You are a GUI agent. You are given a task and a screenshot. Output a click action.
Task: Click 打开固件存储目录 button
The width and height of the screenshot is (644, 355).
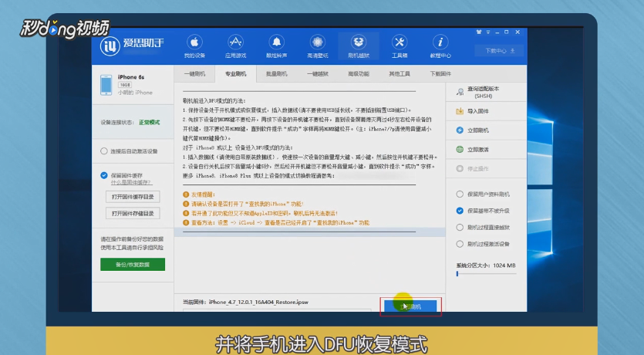133,213
